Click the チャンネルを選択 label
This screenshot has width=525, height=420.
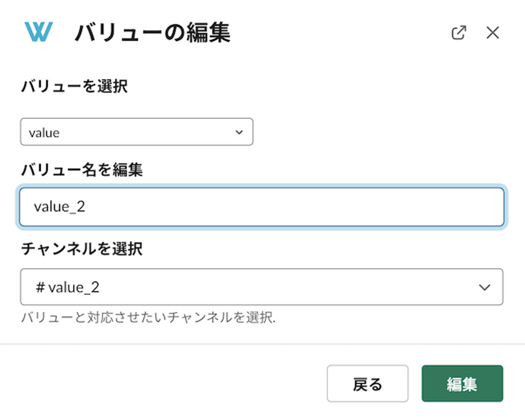coord(82,249)
